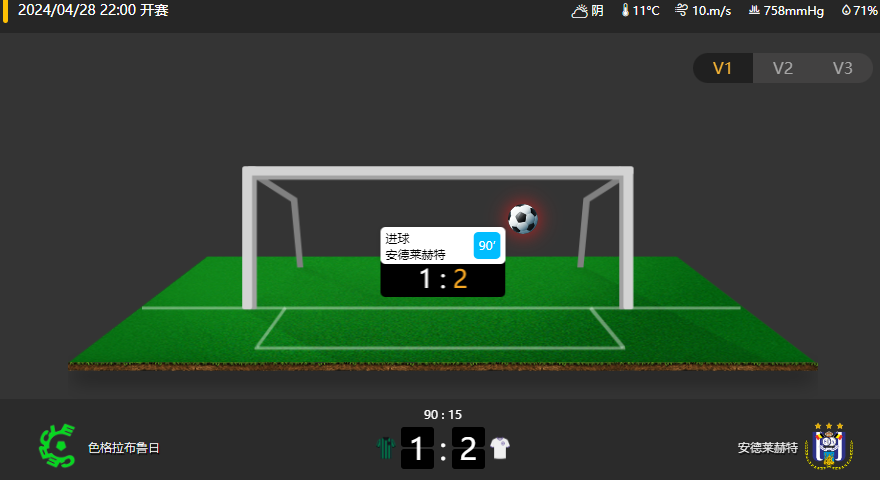
Task: Click the away score digit 2
Action: pos(468,448)
